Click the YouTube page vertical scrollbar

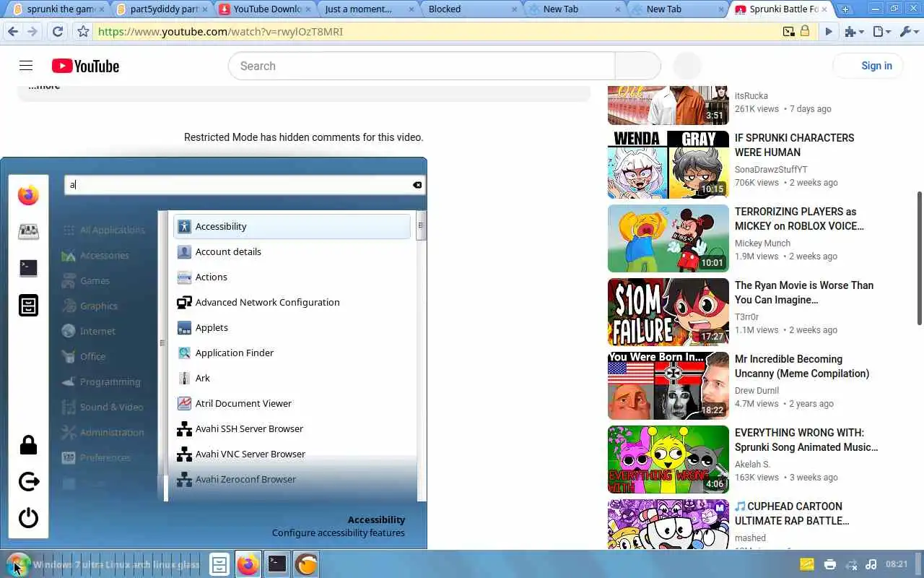click(x=920, y=259)
